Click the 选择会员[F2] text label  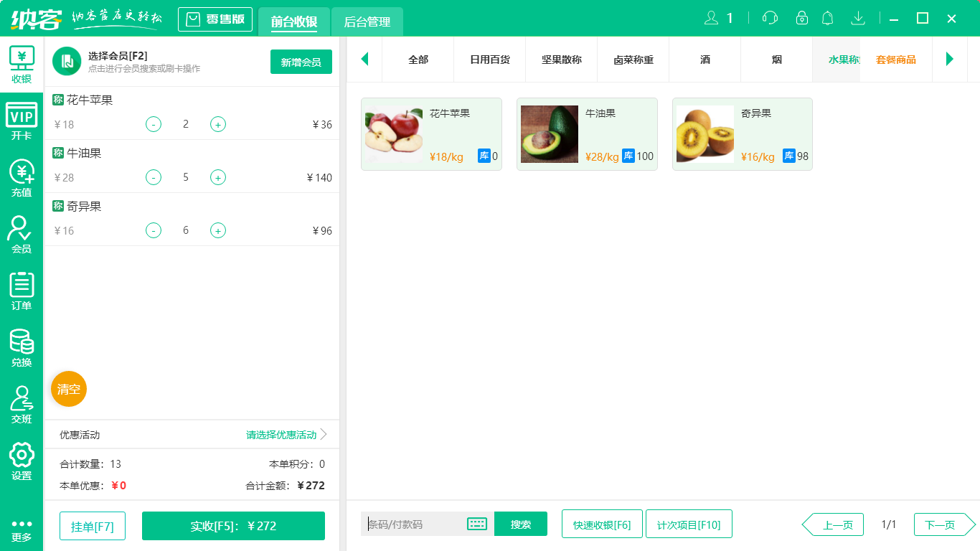point(118,56)
